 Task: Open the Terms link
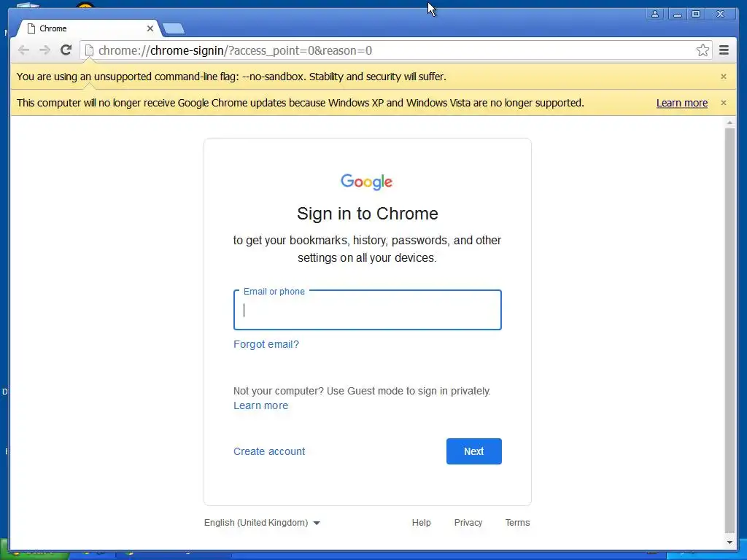(x=517, y=522)
